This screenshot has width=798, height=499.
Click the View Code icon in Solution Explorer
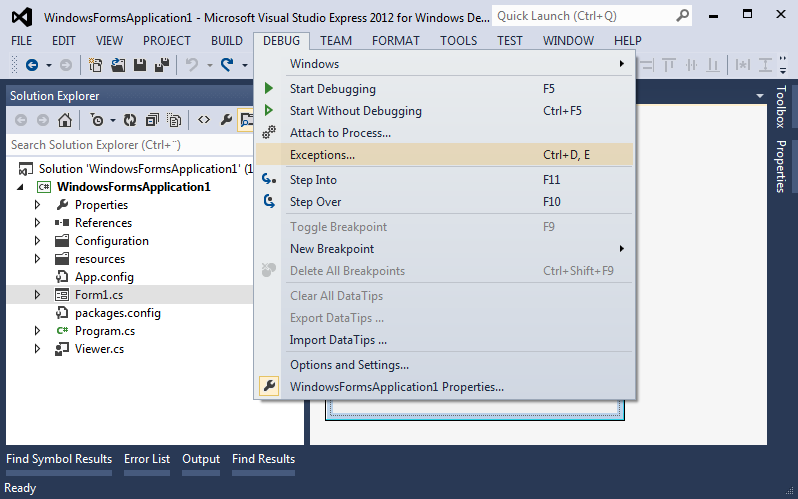coord(203,120)
